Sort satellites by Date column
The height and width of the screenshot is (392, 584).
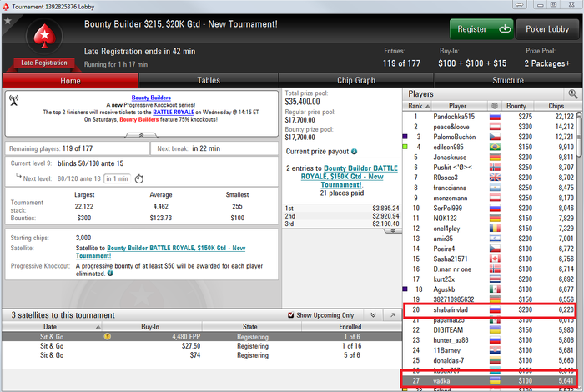click(x=52, y=326)
